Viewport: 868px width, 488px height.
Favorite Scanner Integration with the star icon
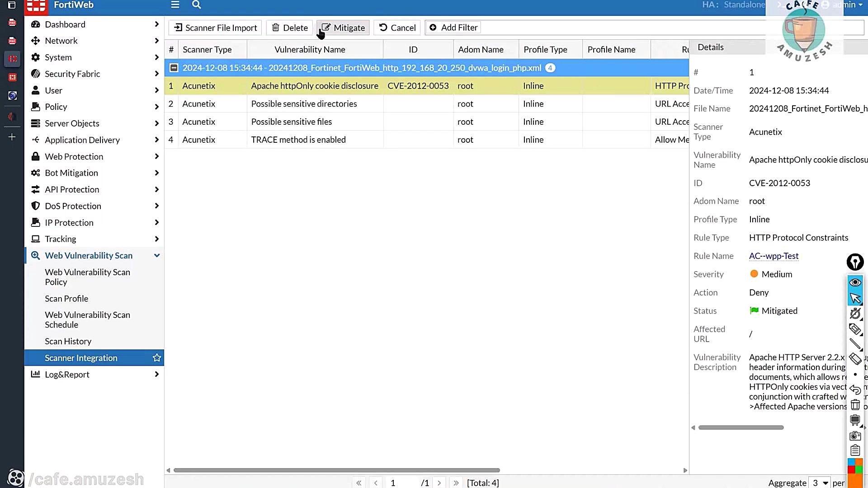pyautogui.click(x=157, y=358)
